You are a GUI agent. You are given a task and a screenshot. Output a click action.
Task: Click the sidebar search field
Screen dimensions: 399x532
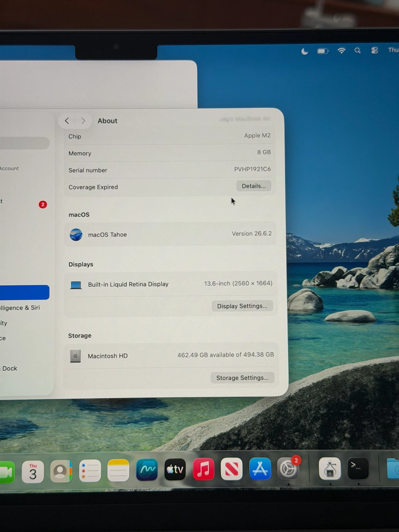point(24,143)
